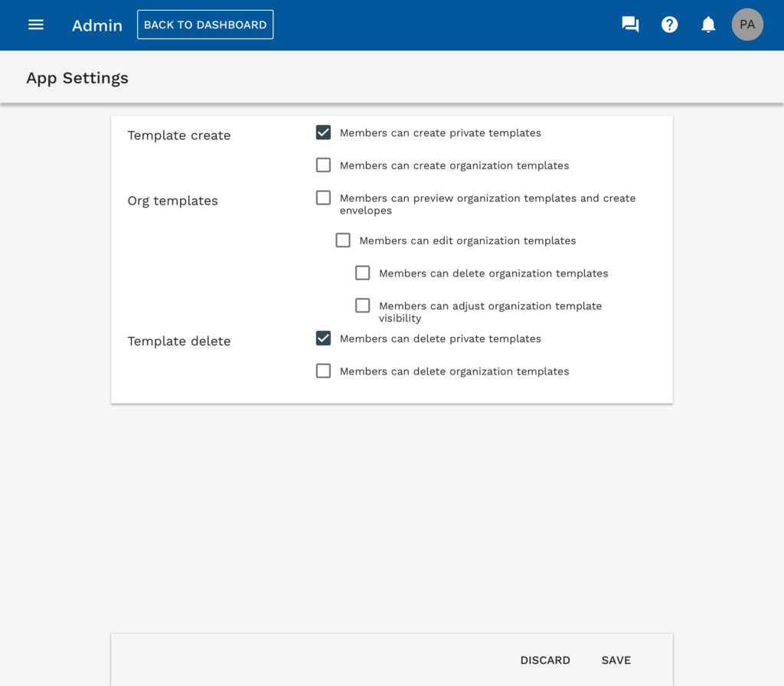Check delete organization templates in Template delete section
This screenshot has height=686, width=784.
tap(324, 371)
